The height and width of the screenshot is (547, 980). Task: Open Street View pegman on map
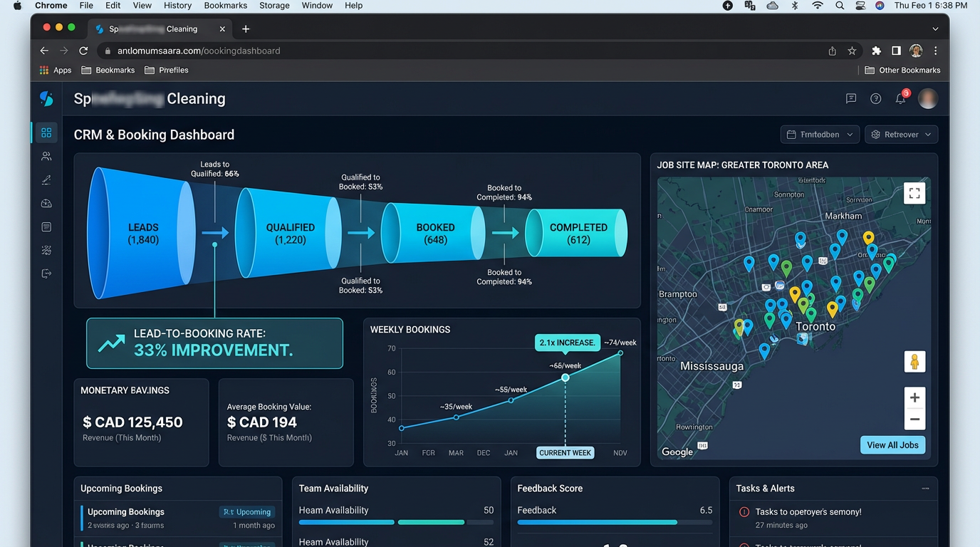tap(914, 362)
